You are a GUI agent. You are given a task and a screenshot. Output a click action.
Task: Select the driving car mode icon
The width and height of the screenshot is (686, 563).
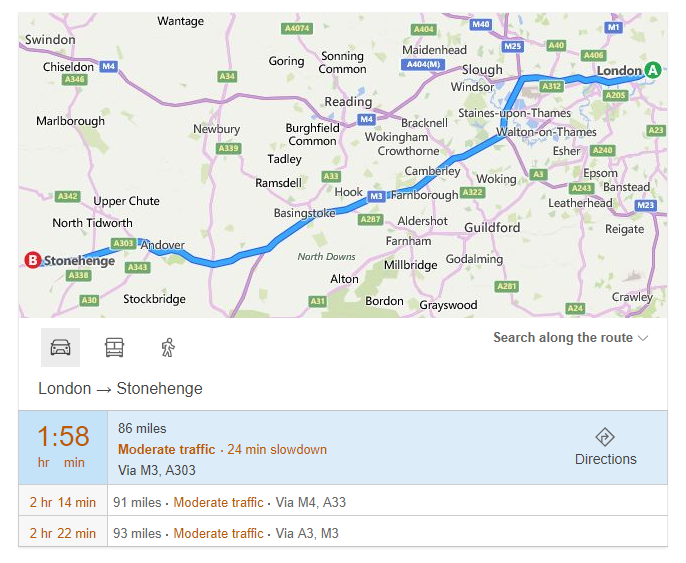(60, 347)
